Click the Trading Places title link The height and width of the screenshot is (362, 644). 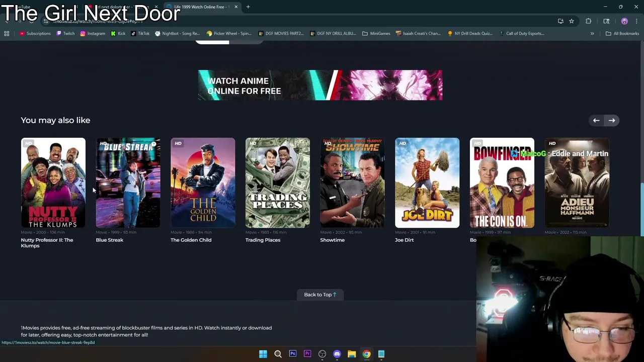click(x=263, y=240)
